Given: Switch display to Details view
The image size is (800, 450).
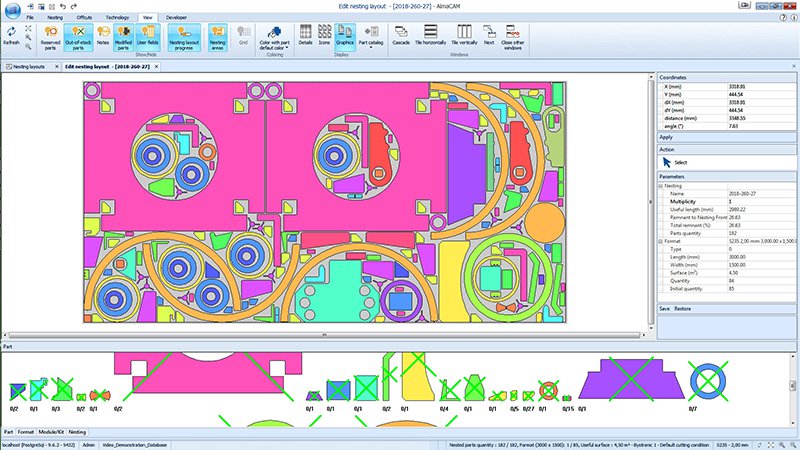Looking at the screenshot, I should [305, 38].
